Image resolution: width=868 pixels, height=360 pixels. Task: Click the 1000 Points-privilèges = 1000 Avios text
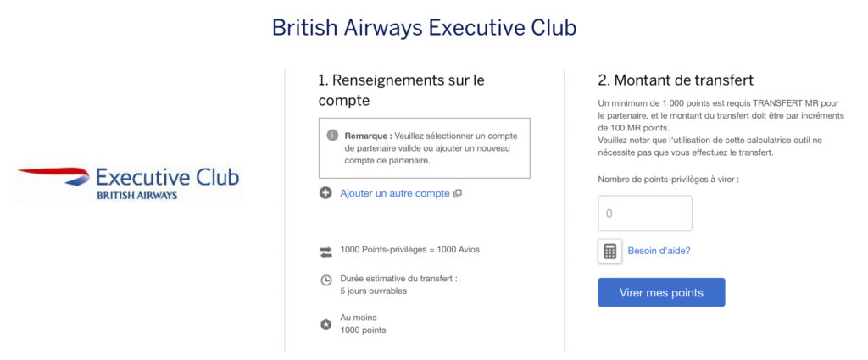409,250
